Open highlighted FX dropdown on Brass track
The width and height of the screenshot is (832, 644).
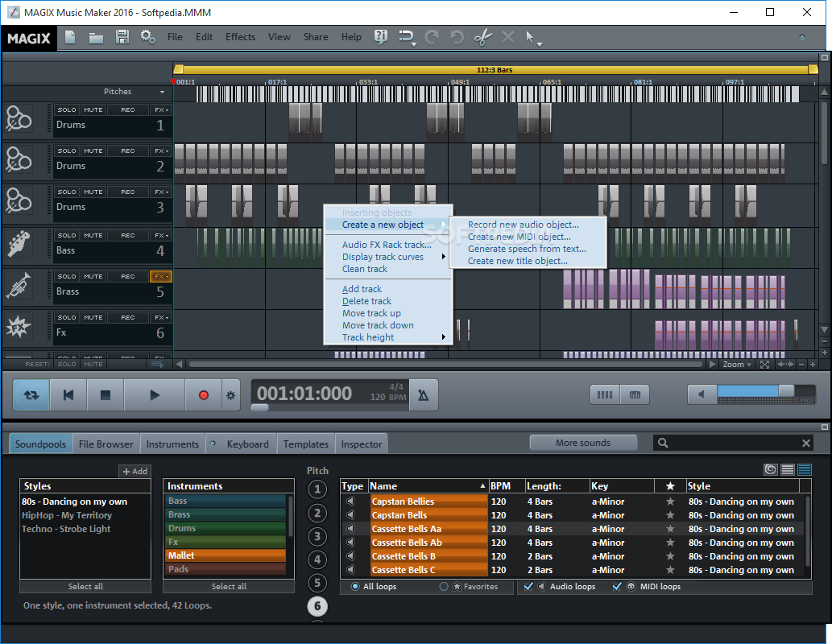[161, 276]
